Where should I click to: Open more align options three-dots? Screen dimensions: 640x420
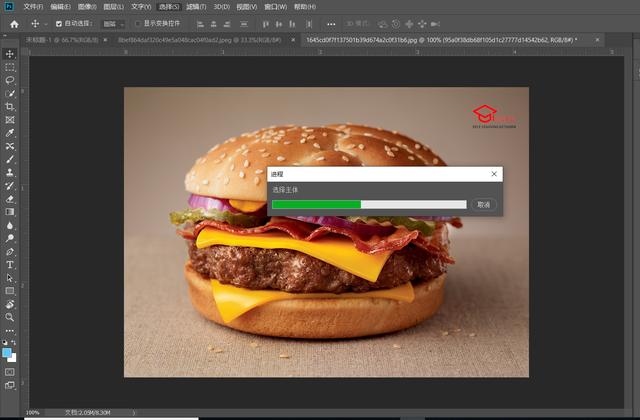pos(331,24)
